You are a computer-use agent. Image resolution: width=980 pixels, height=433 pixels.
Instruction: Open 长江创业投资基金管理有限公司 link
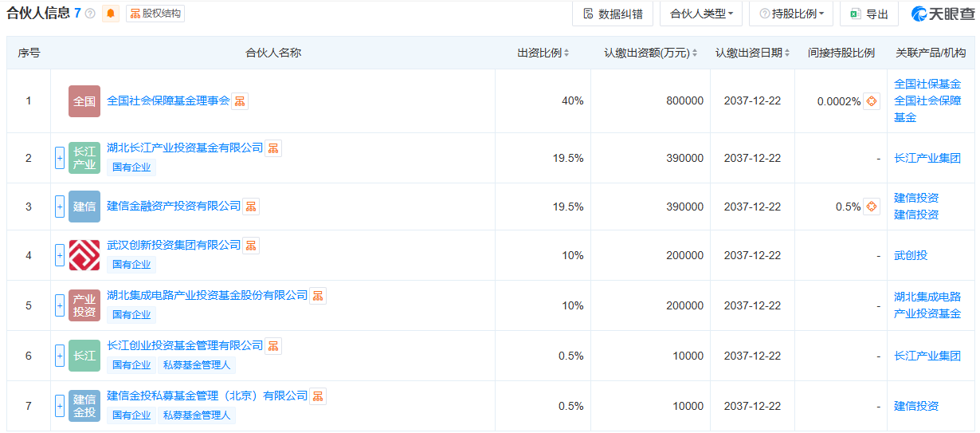click(185, 345)
